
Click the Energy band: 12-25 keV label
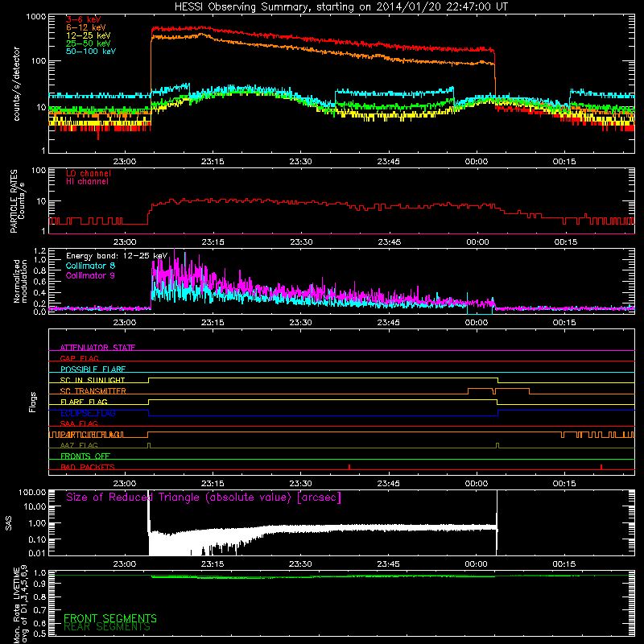(117, 256)
